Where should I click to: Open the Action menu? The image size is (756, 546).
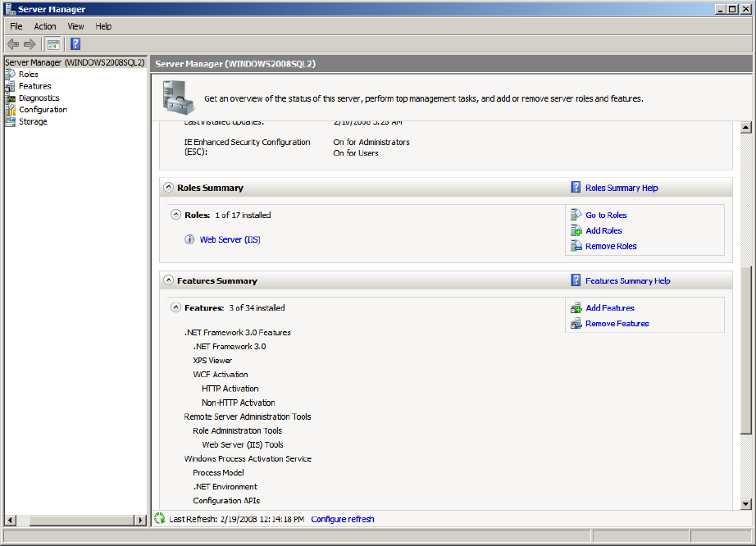[x=45, y=26]
